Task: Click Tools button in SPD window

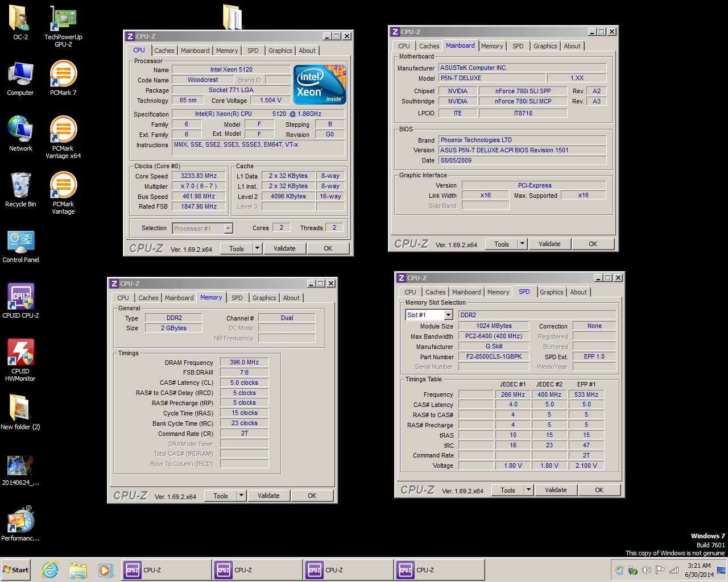Action: click(x=508, y=490)
